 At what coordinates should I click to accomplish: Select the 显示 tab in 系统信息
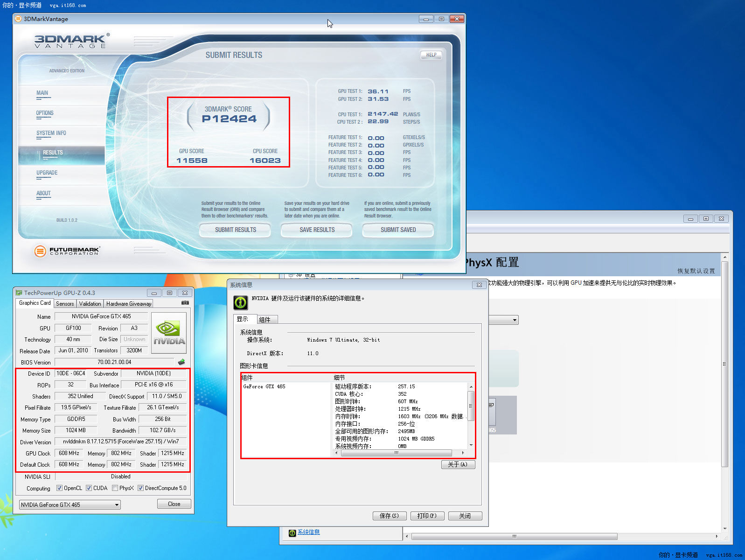pos(244,319)
